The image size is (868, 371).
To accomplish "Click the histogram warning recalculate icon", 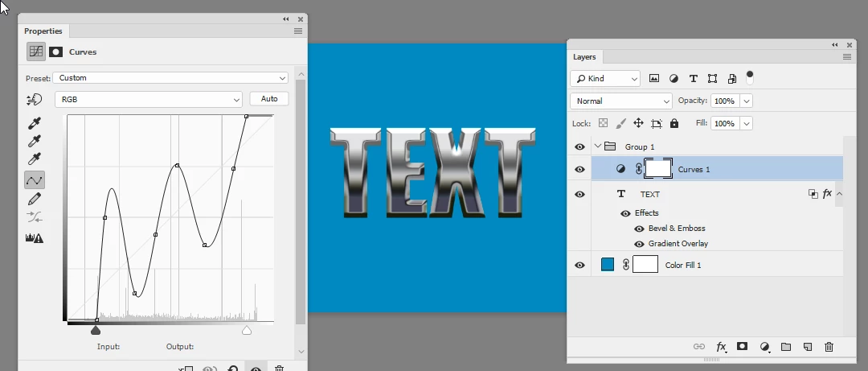I will [x=35, y=238].
